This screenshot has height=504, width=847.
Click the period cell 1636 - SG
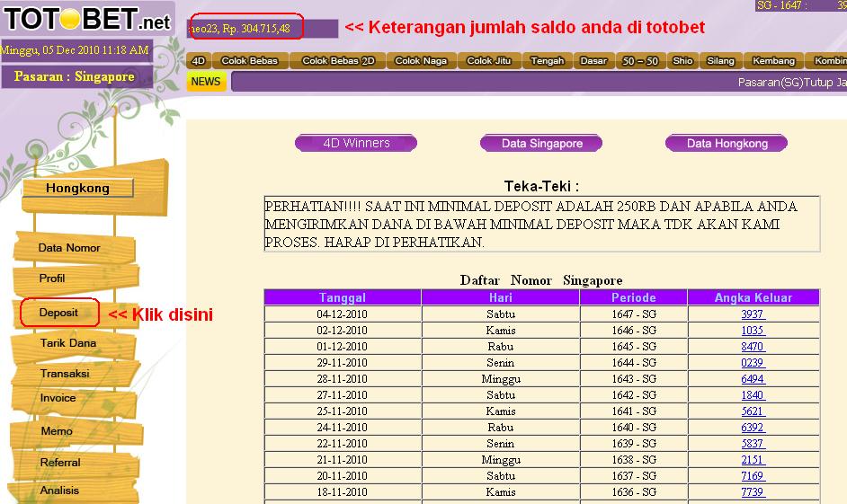[634, 492]
